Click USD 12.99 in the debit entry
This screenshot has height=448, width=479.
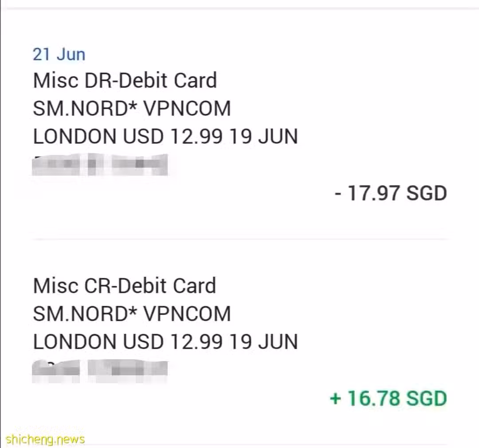(x=173, y=136)
